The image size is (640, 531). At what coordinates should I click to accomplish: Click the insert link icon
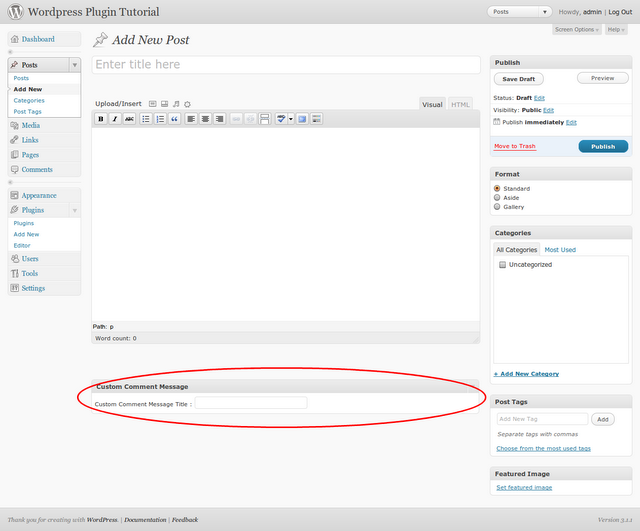coord(236,119)
